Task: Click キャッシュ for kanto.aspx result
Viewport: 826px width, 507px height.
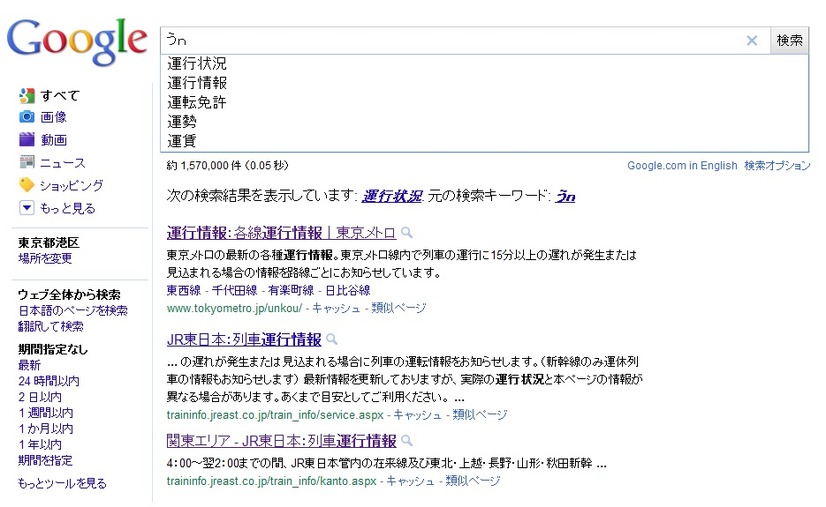Action: [410, 481]
